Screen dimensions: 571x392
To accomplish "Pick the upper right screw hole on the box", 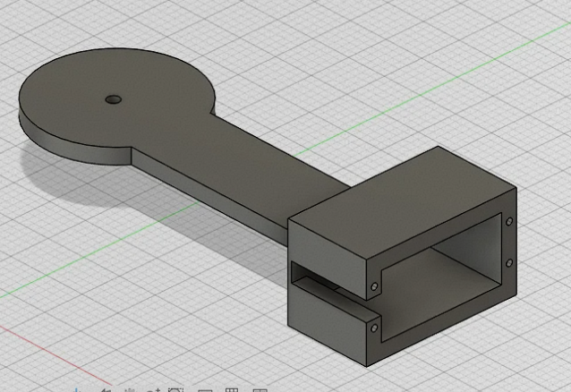I will [509, 221].
